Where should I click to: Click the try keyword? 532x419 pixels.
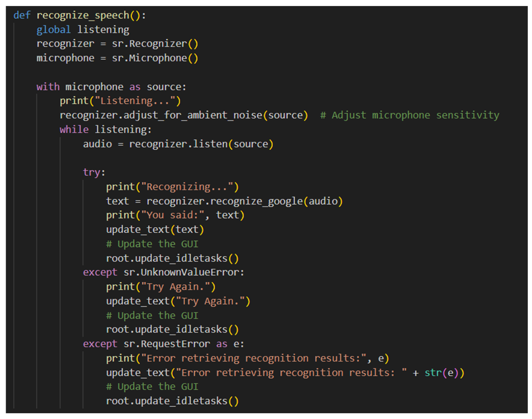[91, 172]
